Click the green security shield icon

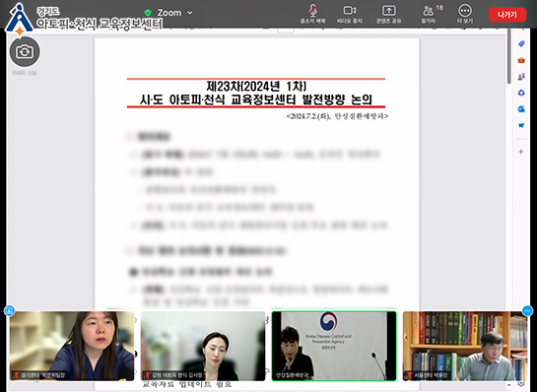148,13
